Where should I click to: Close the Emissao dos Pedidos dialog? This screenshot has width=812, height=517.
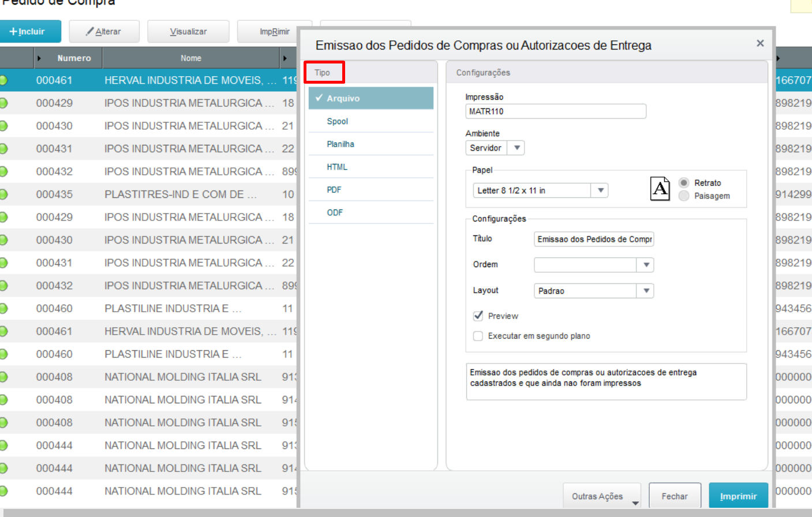coord(760,43)
